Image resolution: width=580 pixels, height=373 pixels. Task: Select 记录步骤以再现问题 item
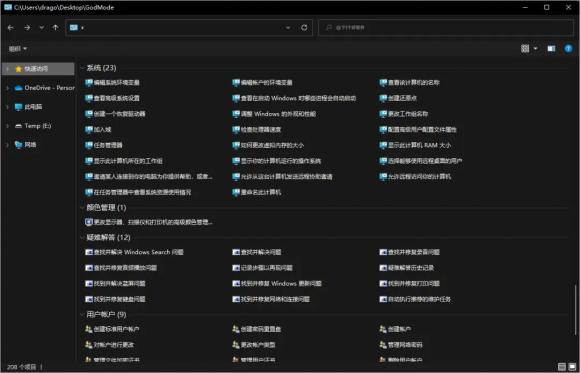click(x=263, y=268)
